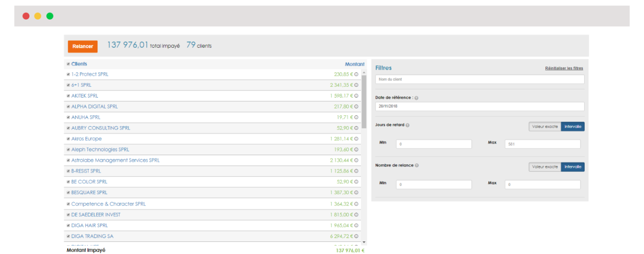Uncheck the AKITEK SPRL checkbox
This screenshot has height=254, width=644.
[x=68, y=96]
